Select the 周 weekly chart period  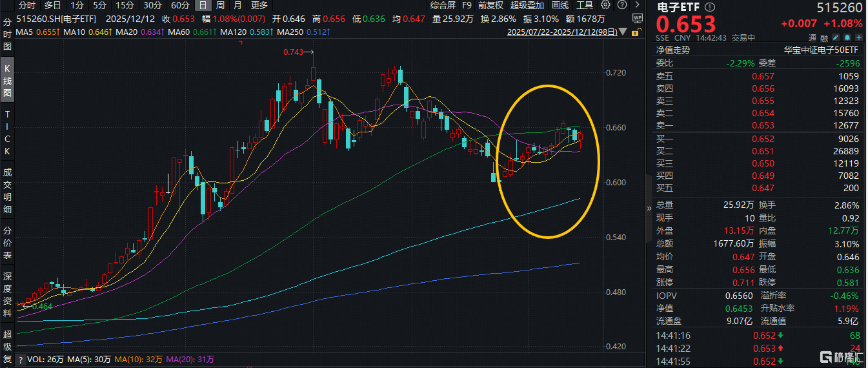(220, 5)
